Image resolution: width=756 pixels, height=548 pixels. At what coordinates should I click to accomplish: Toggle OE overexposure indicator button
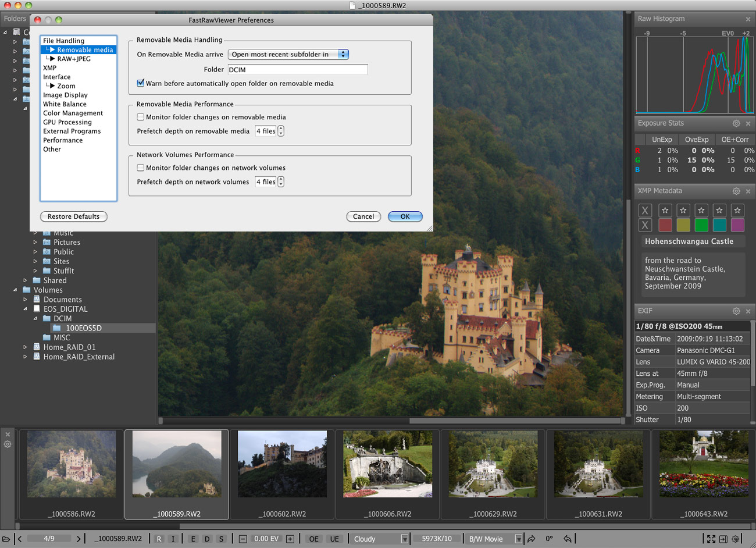click(313, 539)
